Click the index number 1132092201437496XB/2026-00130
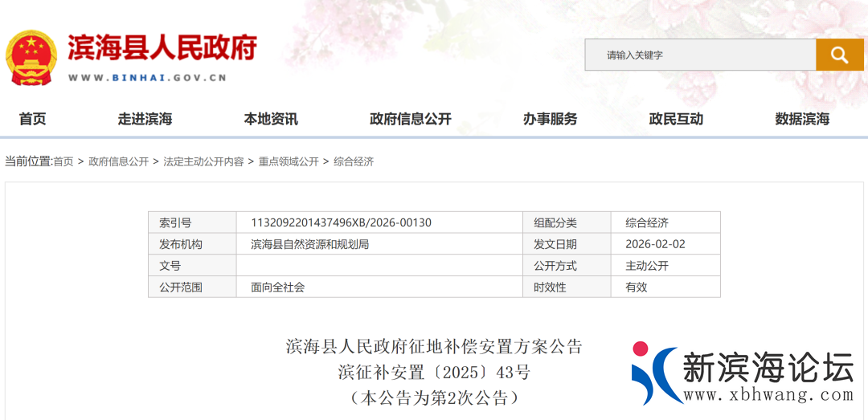Screen dimensions: 868x420 point(341,222)
